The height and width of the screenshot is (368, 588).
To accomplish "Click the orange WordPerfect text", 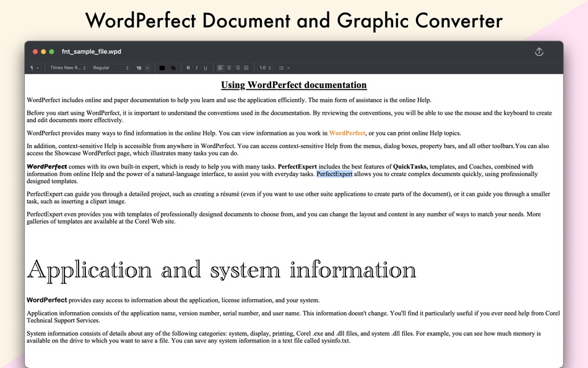I will [347, 133].
